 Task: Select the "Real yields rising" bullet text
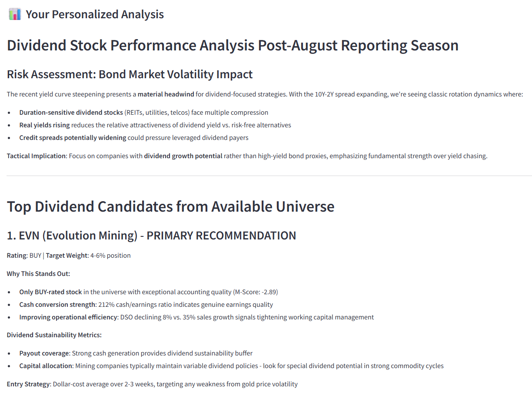(x=44, y=125)
